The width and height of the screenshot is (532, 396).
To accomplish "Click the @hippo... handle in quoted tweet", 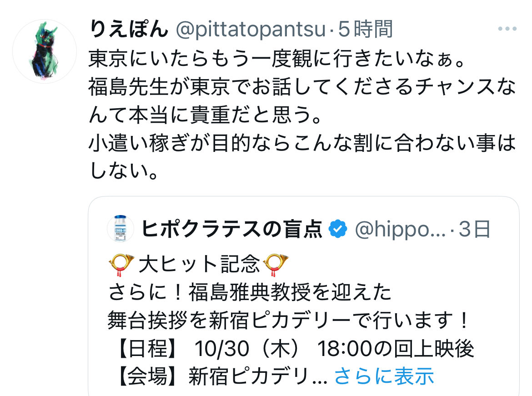I will 400,230.
